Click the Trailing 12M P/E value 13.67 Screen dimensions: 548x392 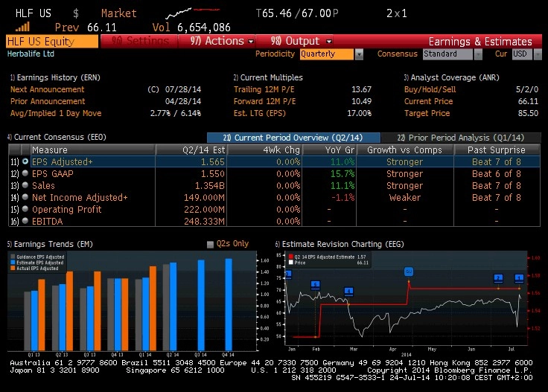point(361,89)
